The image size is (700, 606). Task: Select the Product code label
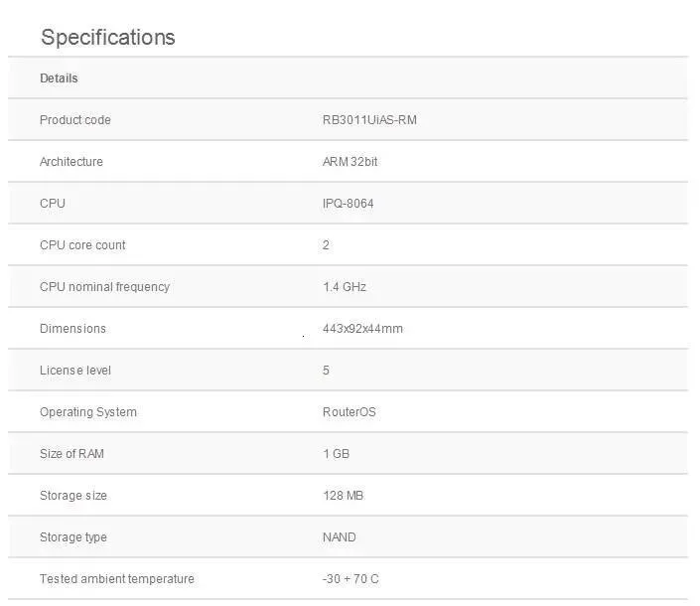coord(75,120)
